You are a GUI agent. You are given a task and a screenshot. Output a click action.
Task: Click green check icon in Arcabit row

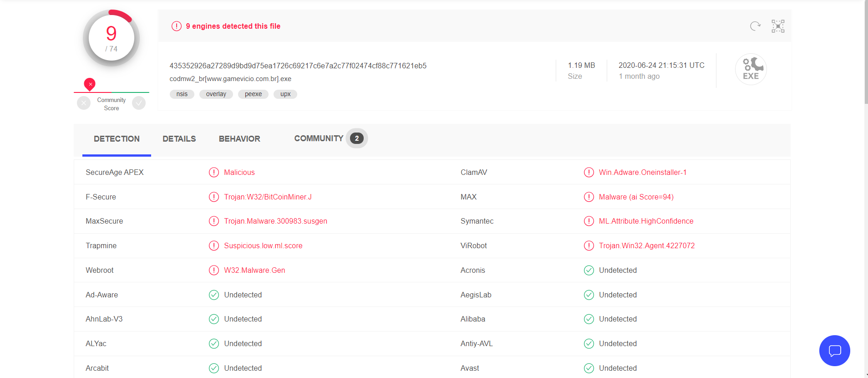point(214,368)
